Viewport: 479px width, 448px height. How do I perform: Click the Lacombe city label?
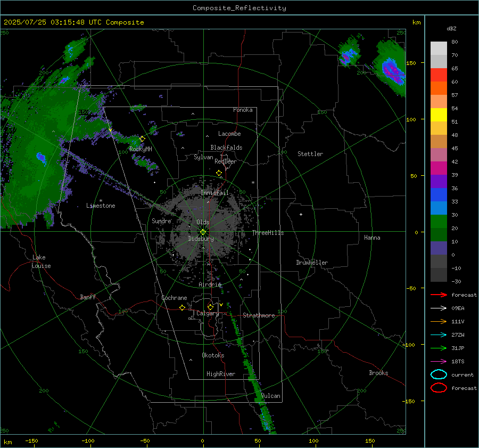(x=229, y=134)
